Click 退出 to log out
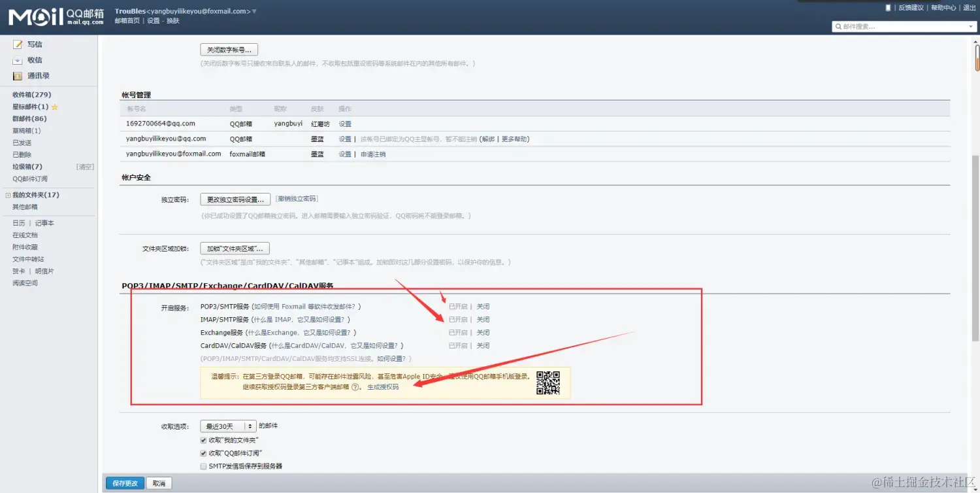 (x=970, y=8)
